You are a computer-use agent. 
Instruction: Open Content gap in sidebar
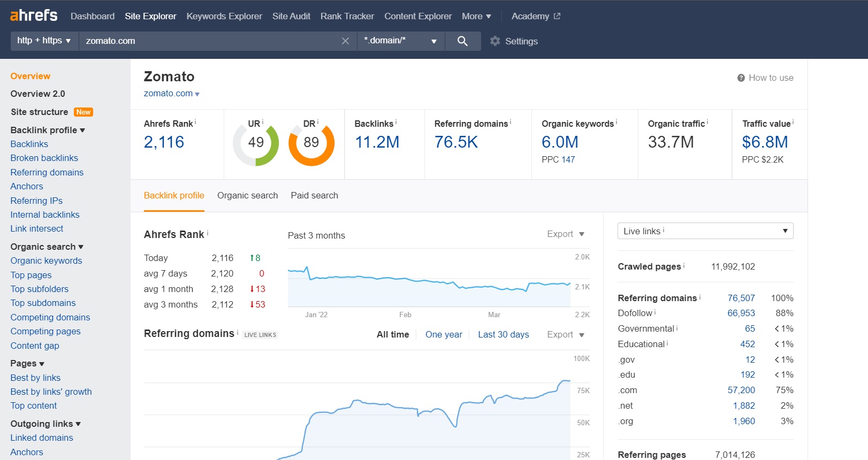(35, 346)
